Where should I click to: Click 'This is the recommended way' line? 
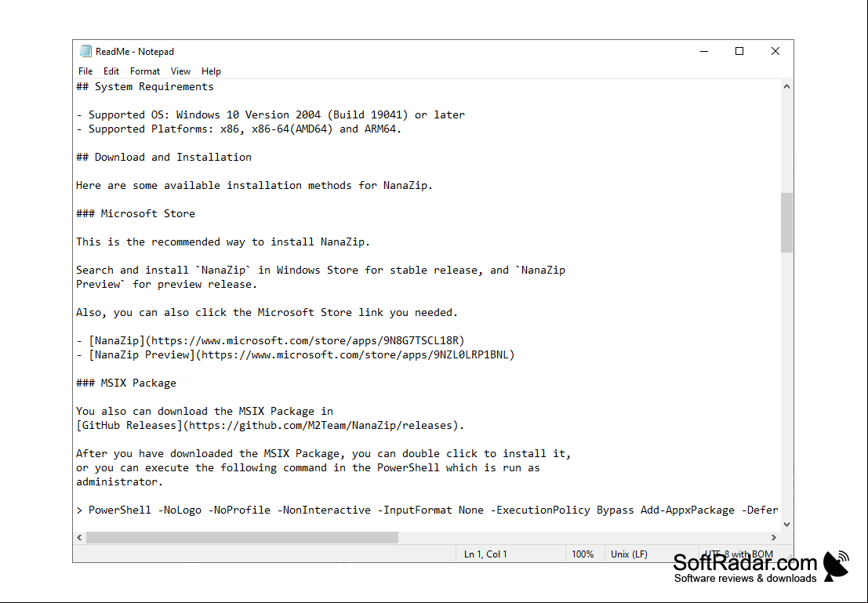point(223,242)
